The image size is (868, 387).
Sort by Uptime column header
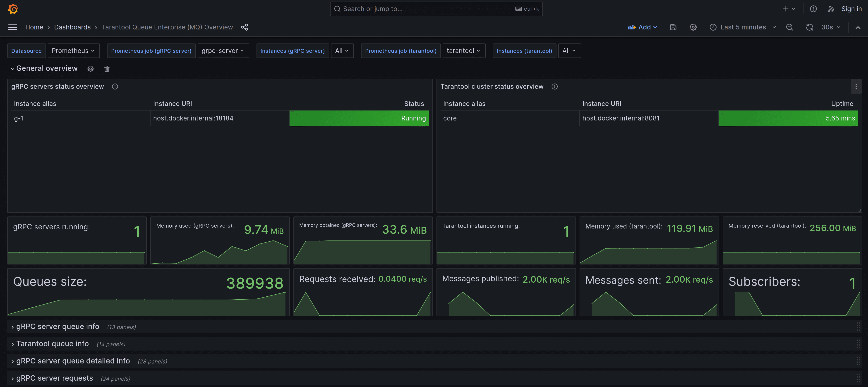tap(842, 104)
